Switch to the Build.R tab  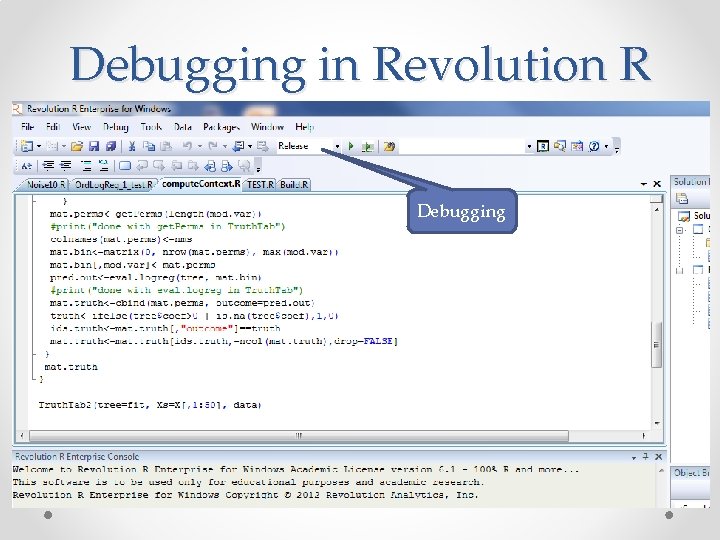294,185
